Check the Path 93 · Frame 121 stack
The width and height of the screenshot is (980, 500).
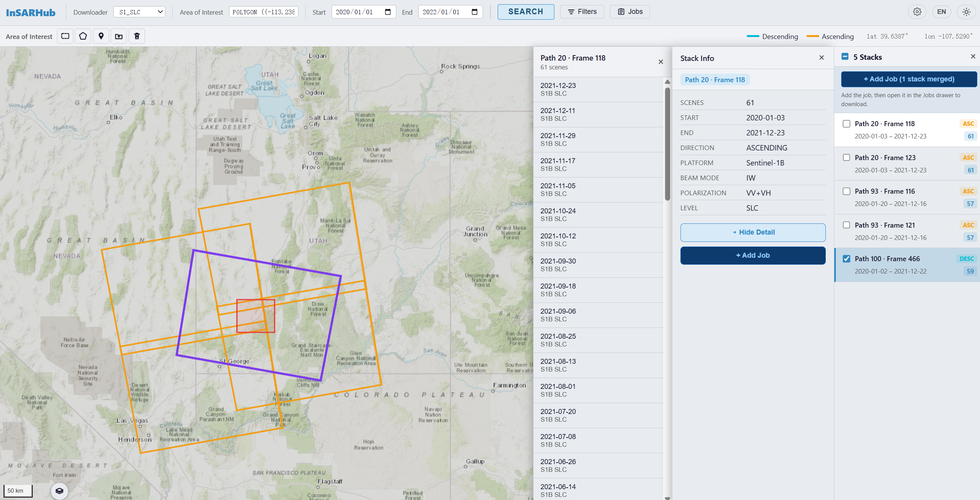click(847, 225)
